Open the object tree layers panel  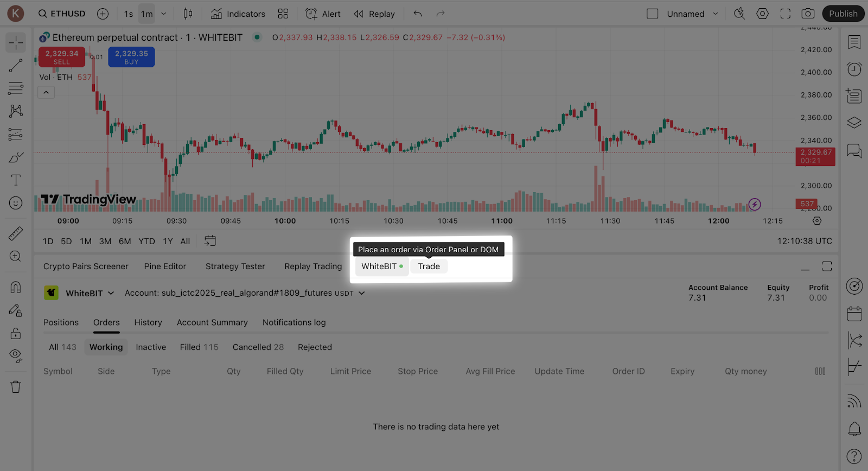(854, 123)
